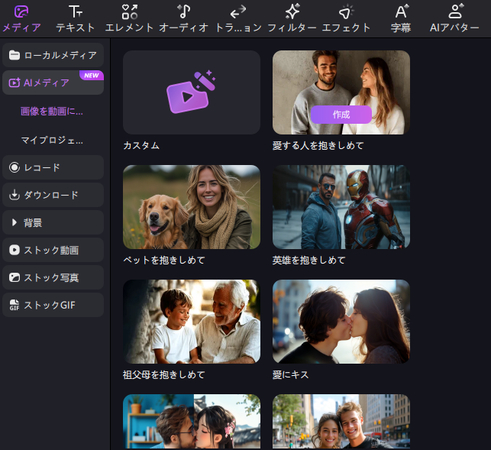
Task: Select the ペットを抱きしめて thumbnail
Action: pos(192,207)
